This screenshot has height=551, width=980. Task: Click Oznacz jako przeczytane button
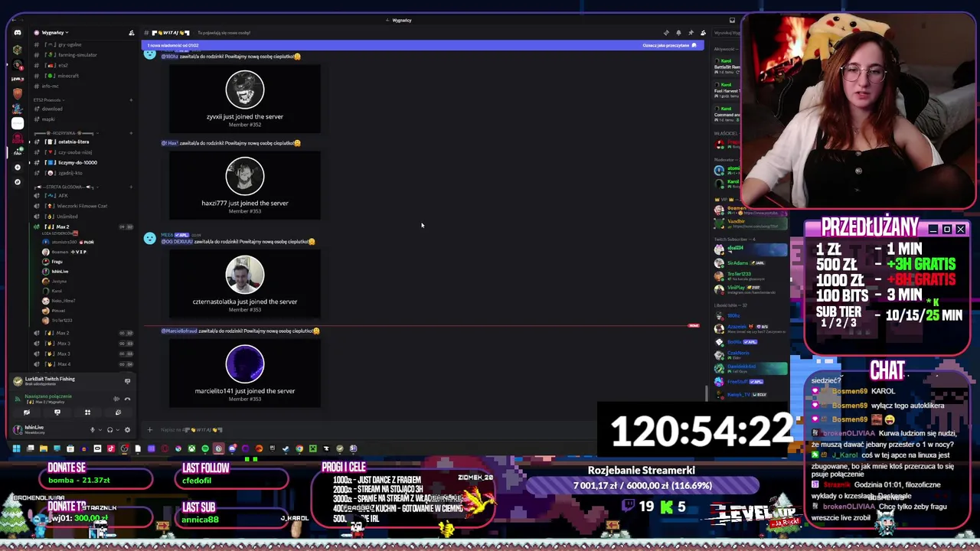point(670,45)
